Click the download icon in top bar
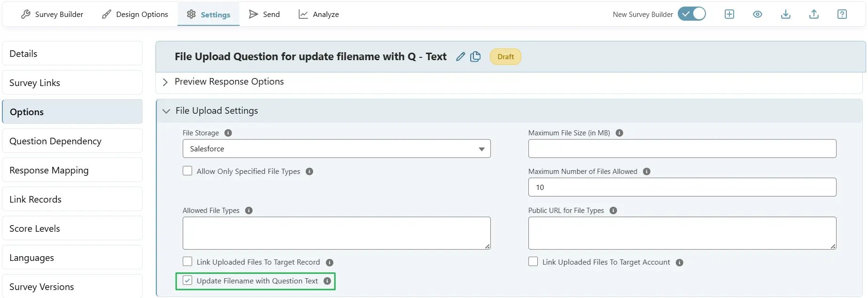This screenshot has width=868, height=298. click(786, 14)
